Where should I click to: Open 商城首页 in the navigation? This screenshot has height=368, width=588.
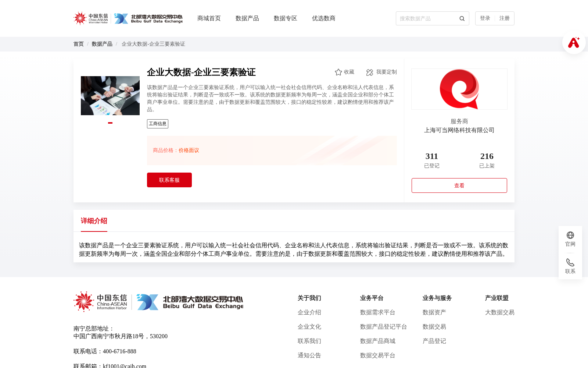209,18
